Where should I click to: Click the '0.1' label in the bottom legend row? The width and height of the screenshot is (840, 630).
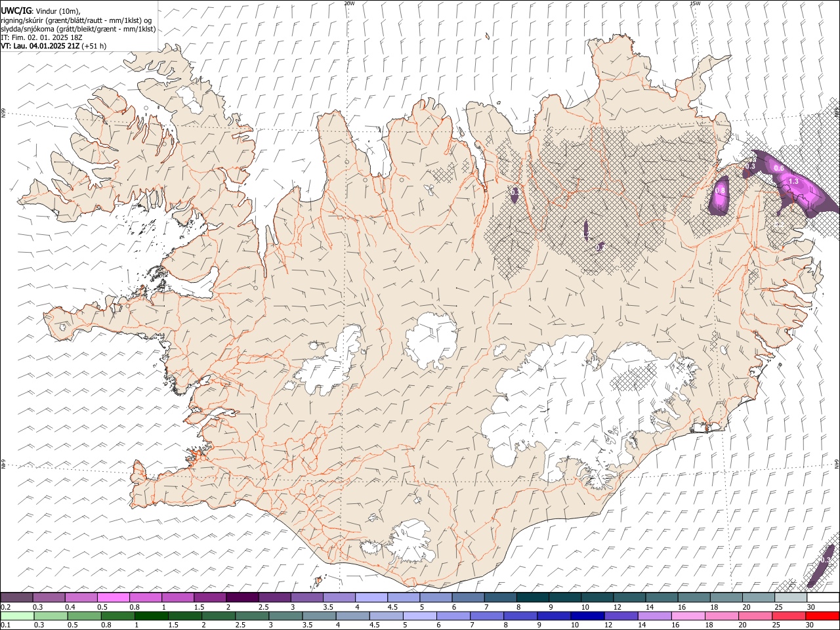pos(5,625)
